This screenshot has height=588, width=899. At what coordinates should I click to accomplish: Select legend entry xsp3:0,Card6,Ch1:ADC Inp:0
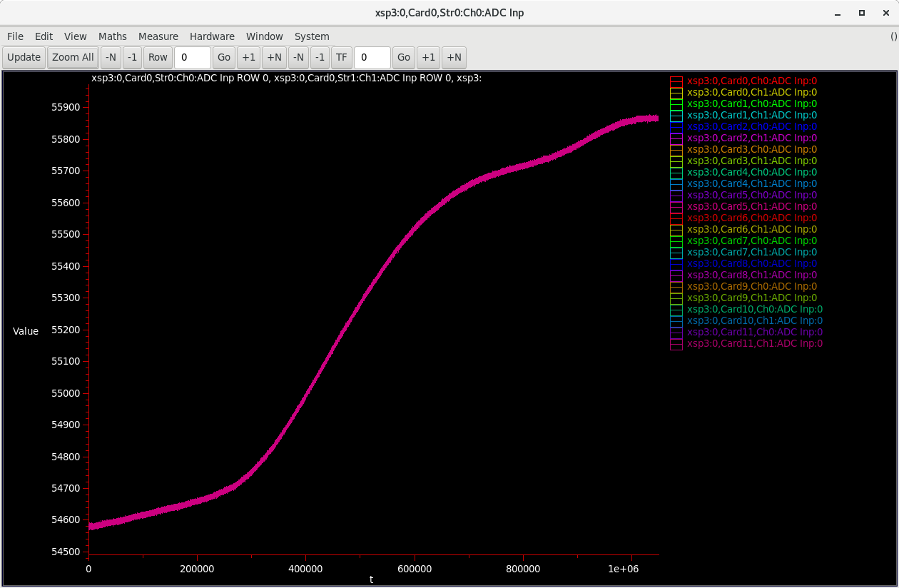pyautogui.click(x=752, y=229)
